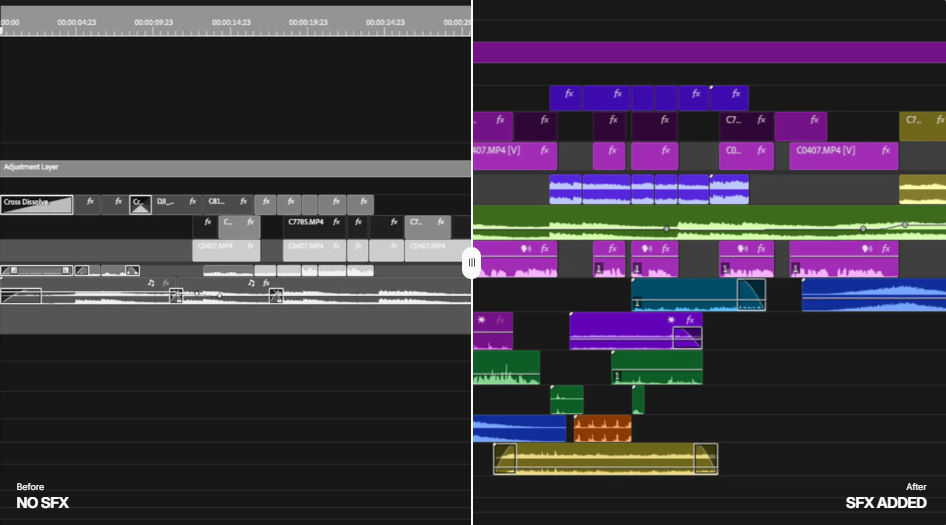Click the first volume keyframe on the green music track
Viewport: 946px width, 525px height.
point(667,229)
